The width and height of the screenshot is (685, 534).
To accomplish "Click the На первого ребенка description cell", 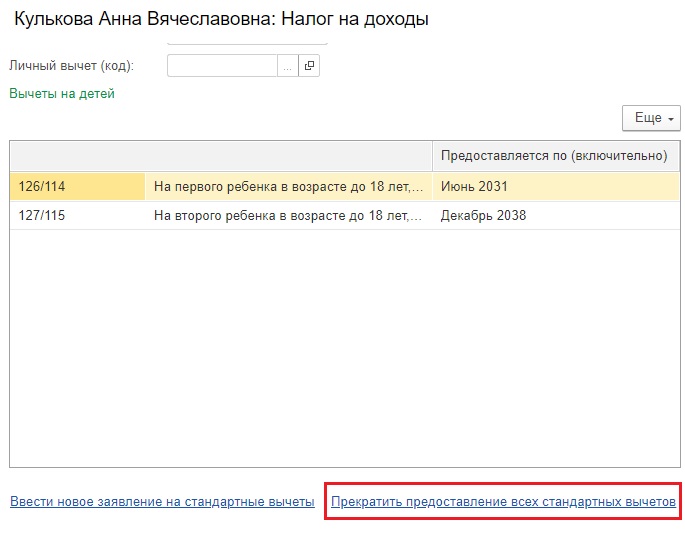I will [x=289, y=187].
